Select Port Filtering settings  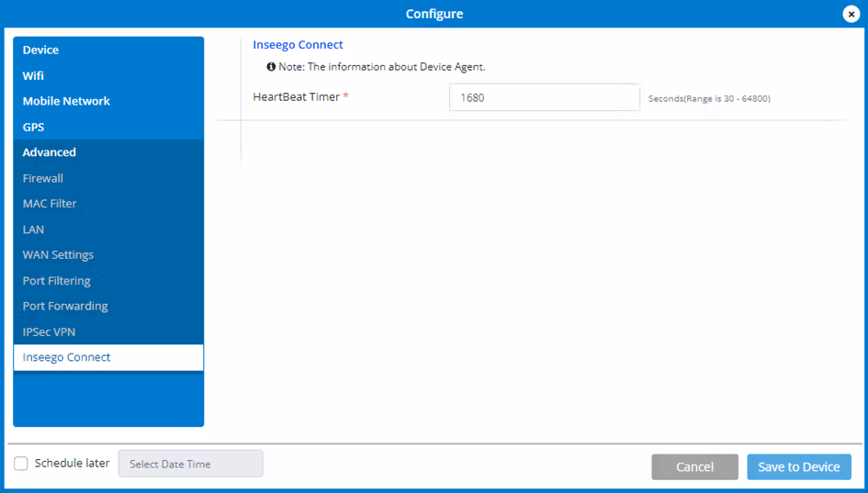(108, 281)
